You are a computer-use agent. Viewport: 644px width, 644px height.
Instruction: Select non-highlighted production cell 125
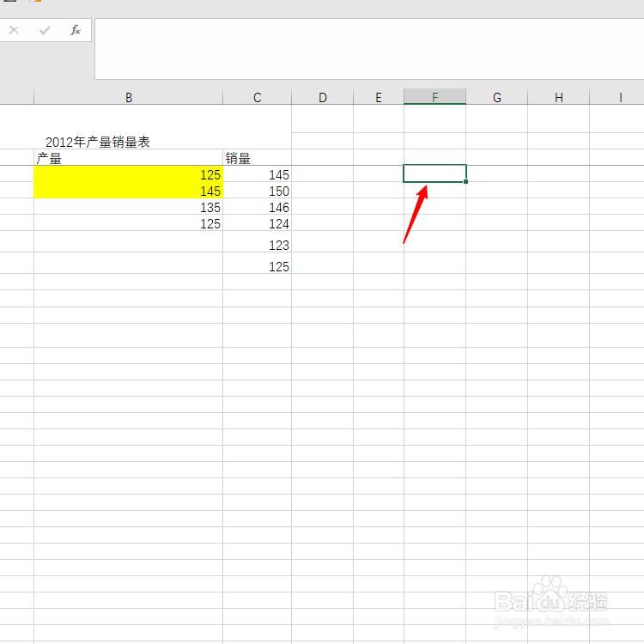click(128, 223)
